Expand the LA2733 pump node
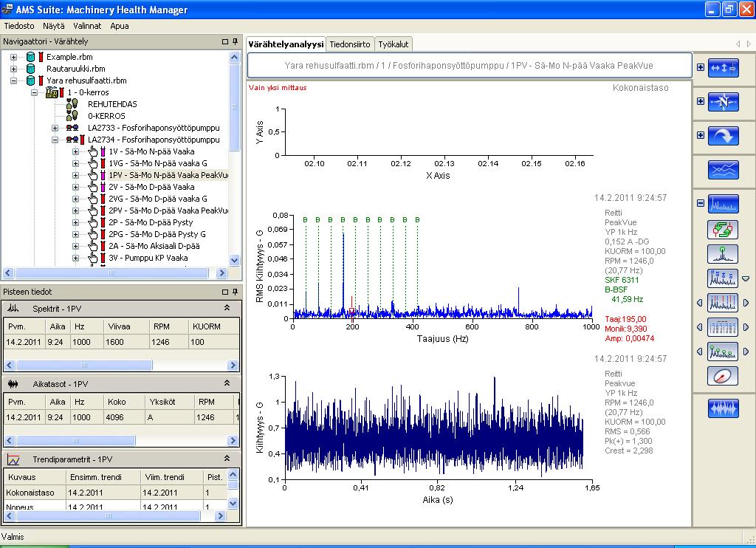756x548 pixels. coord(55,128)
